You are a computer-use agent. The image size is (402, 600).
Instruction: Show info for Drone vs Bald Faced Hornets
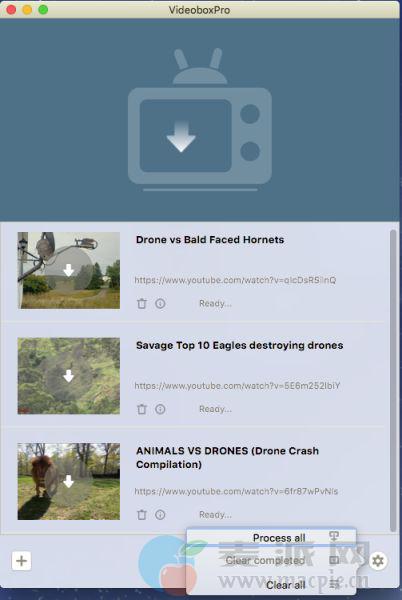[x=160, y=303]
